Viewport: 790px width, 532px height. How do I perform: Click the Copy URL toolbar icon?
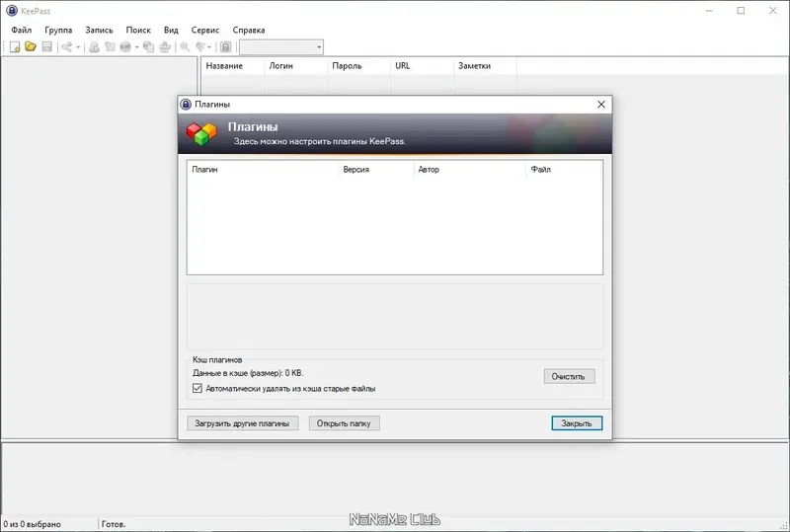point(149,46)
